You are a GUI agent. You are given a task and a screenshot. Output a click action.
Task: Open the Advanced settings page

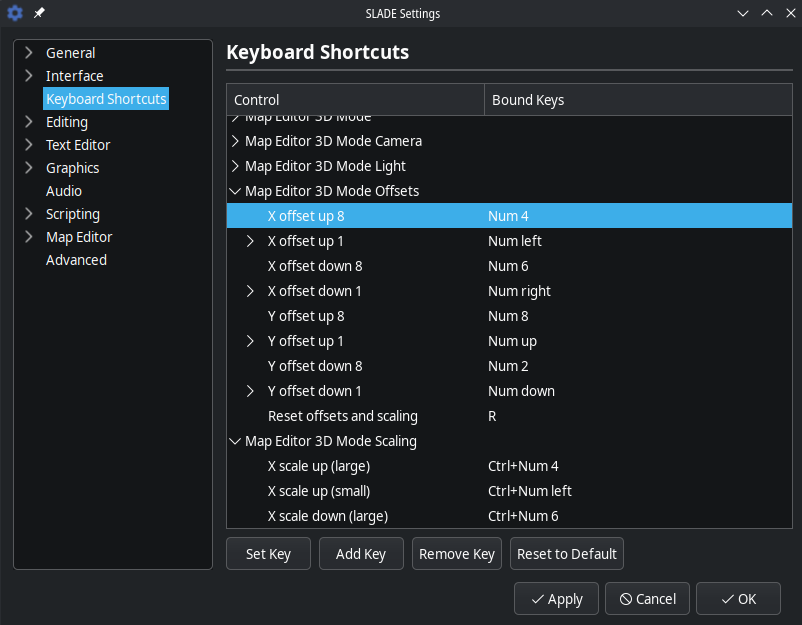pyautogui.click(x=76, y=260)
